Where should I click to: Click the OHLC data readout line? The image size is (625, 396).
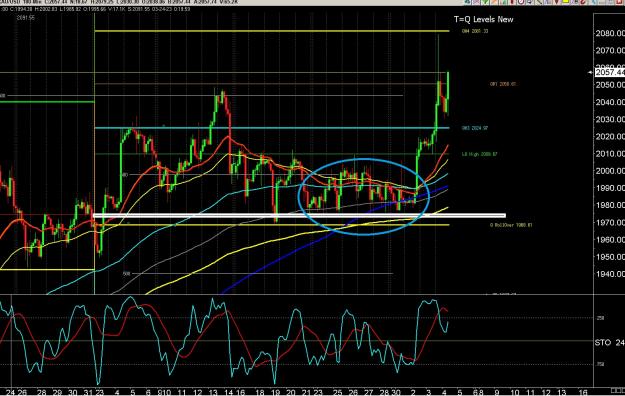(x=95, y=9)
